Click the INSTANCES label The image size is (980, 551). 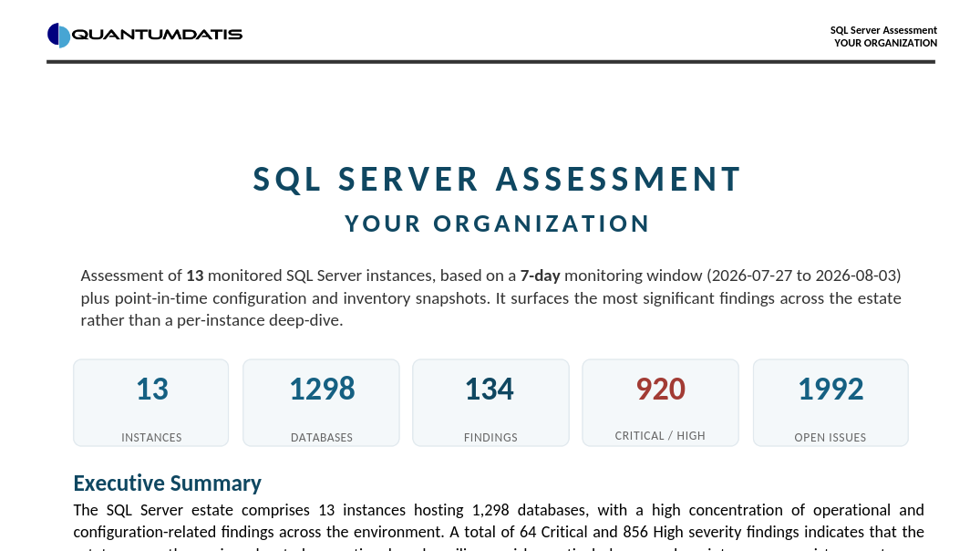tap(151, 438)
